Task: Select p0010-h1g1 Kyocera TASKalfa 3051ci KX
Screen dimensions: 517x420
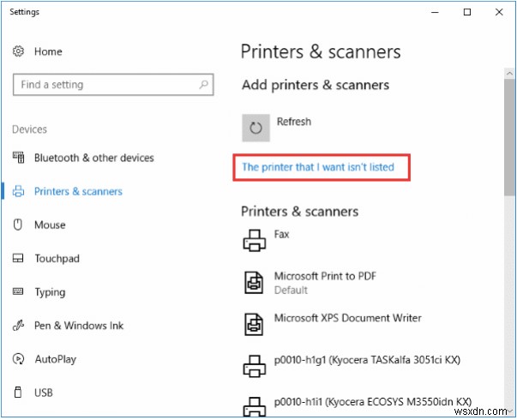Action: (x=367, y=360)
